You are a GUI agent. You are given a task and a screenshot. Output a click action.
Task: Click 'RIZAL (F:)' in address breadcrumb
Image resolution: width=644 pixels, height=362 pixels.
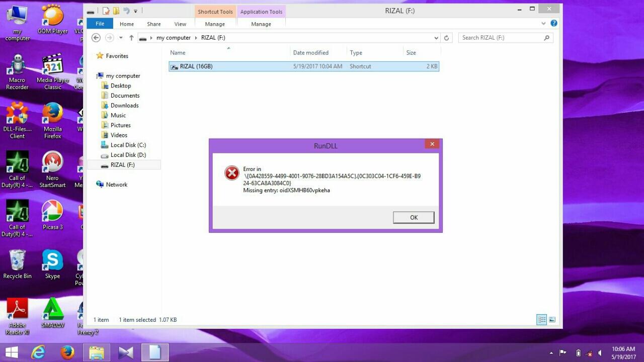[x=213, y=38]
